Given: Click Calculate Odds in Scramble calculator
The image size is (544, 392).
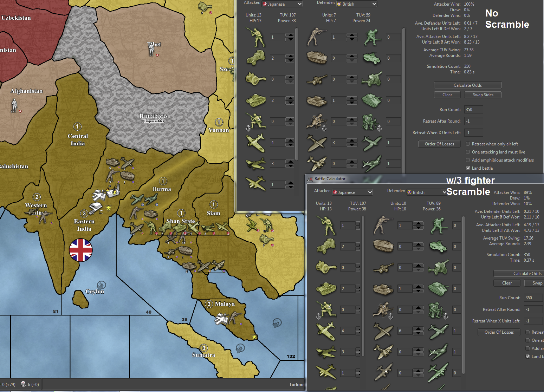Looking at the screenshot, I should click(519, 274).
